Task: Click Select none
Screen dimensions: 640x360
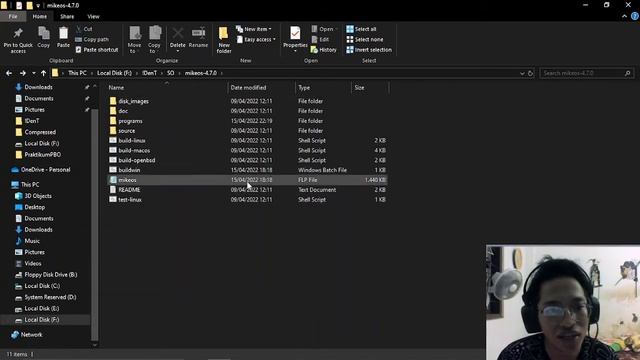Action: [x=364, y=39]
